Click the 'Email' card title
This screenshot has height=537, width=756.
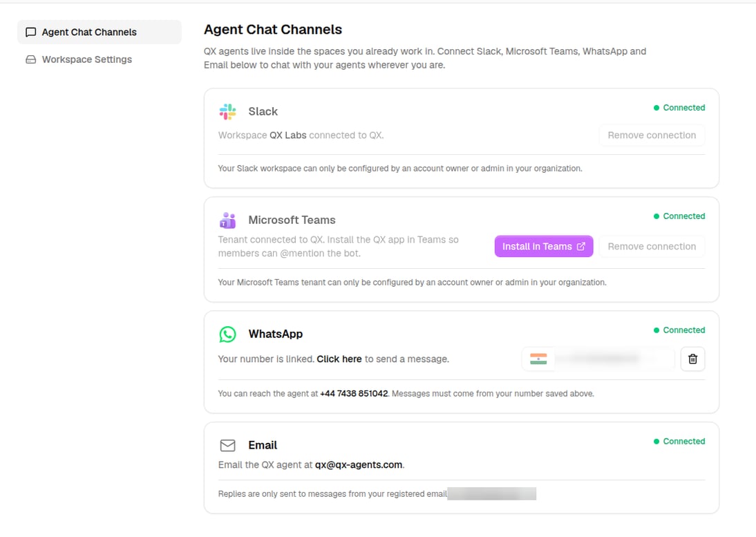click(263, 445)
